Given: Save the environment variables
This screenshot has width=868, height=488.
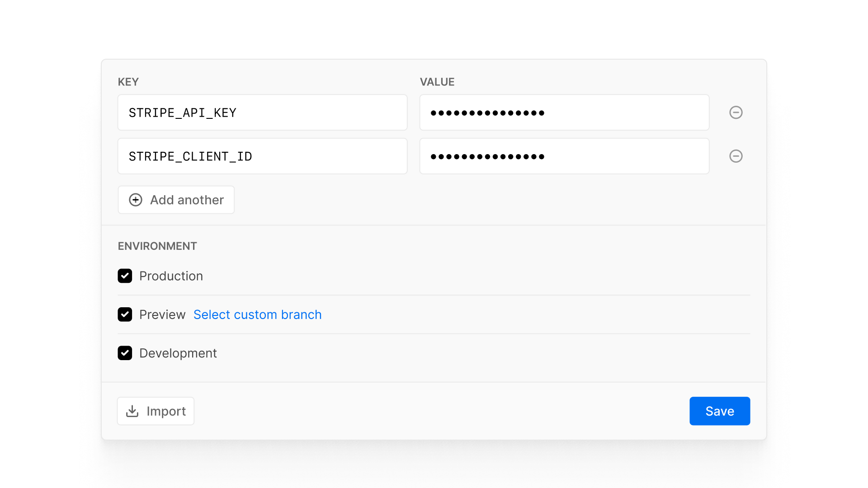Looking at the screenshot, I should click(x=719, y=411).
